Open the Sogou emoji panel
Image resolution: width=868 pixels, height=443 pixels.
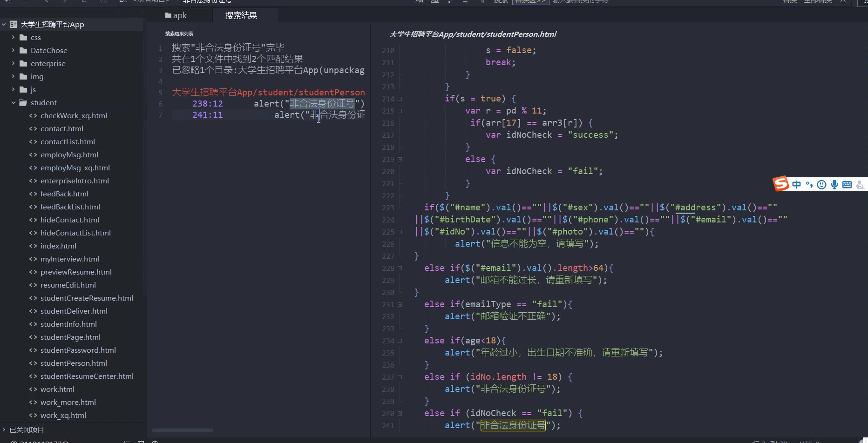[x=822, y=185]
